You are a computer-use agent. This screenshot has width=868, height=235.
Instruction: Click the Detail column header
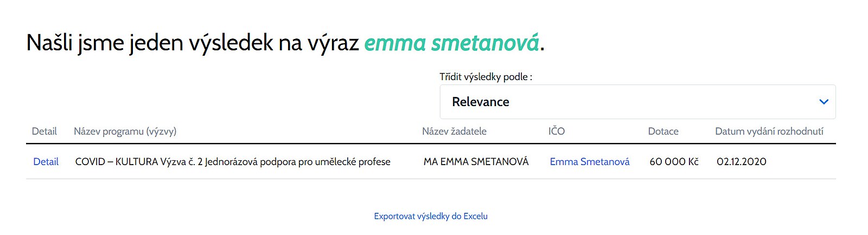(x=44, y=131)
